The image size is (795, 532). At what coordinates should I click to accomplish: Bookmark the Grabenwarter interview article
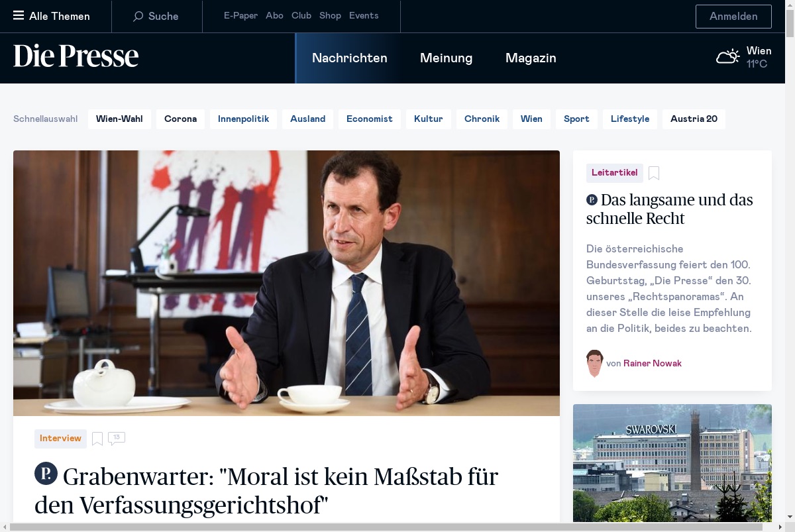point(97,439)
